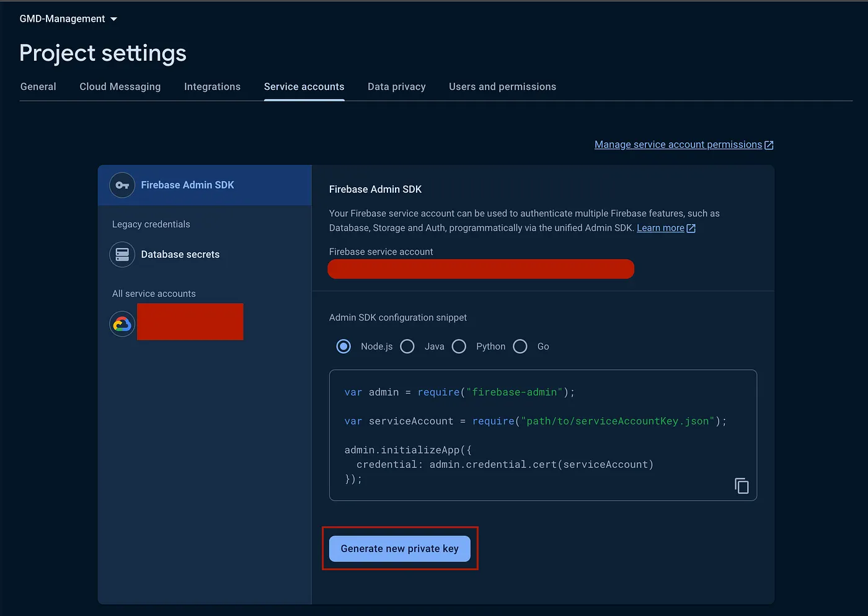Screen dimensions: 868x616
Task: Click the Database secrets server icon
Action: tap(122, 255)
